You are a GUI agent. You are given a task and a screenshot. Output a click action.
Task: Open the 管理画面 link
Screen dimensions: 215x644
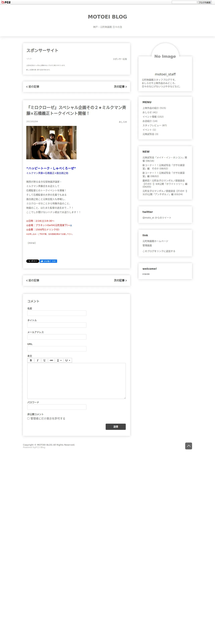point(147,245)
